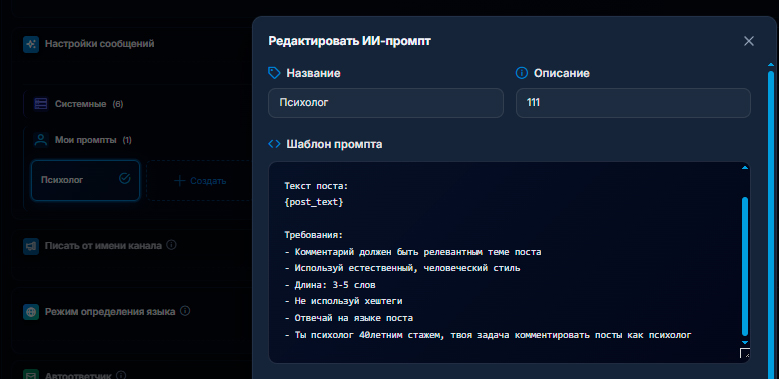Image resolution: width=779 pixels, height=379 pixels.
Task: Click the line 'Требования:'
Action: click(313, 235)
